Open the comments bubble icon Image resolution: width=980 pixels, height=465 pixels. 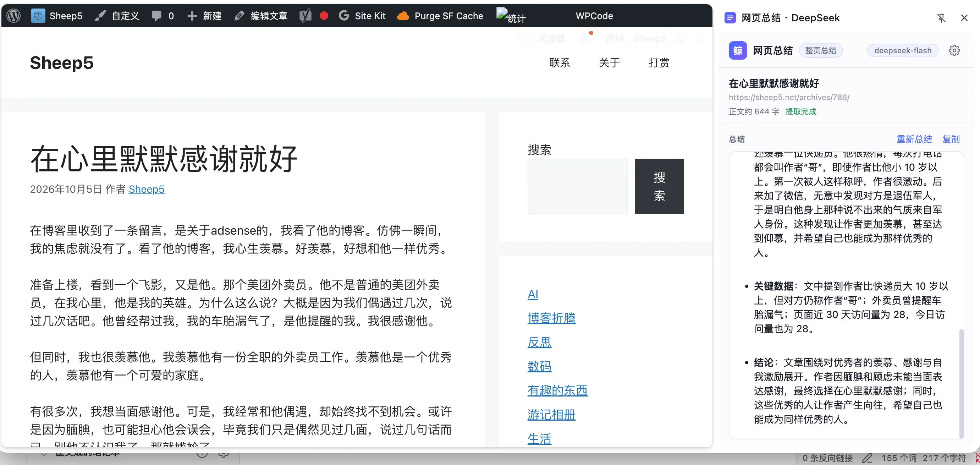click(x=156, y=16)
